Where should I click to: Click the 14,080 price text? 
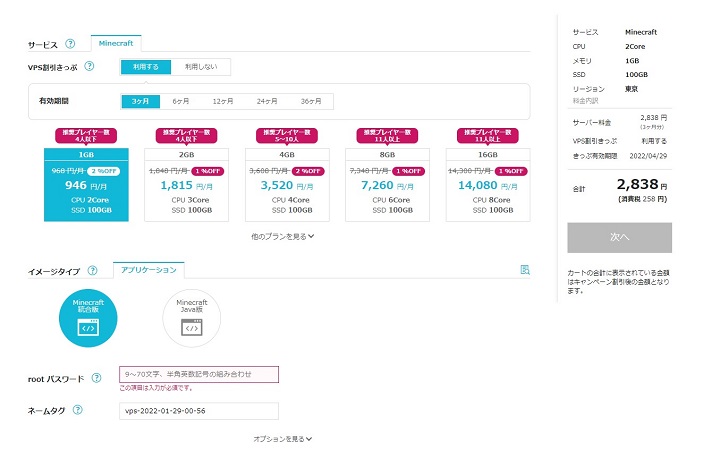(x=478, y=185)
